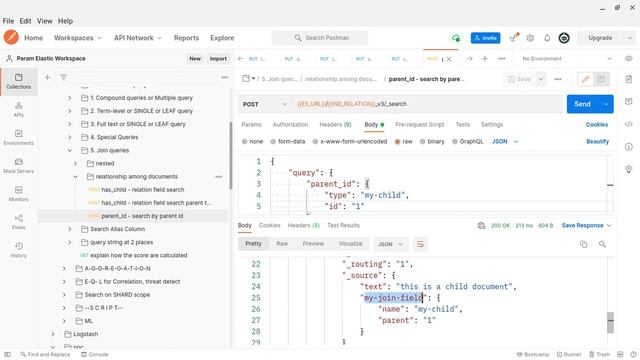Open the Mock Servers sidebar panel
640x360 pixels.
pyautogui.click(x=18, y=166)
